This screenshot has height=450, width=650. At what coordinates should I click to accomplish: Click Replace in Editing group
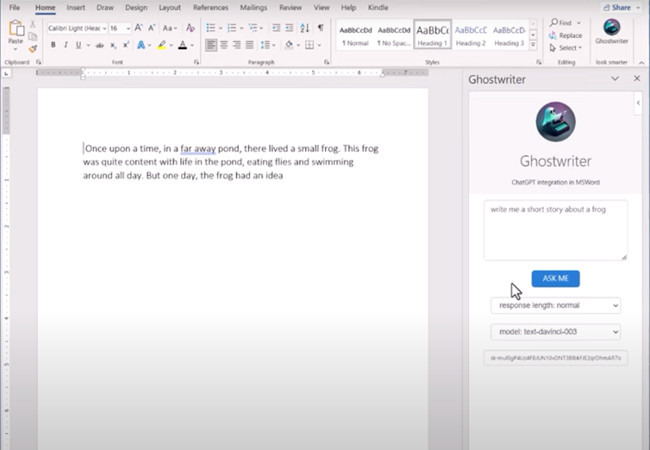click(x=565, y=36)
